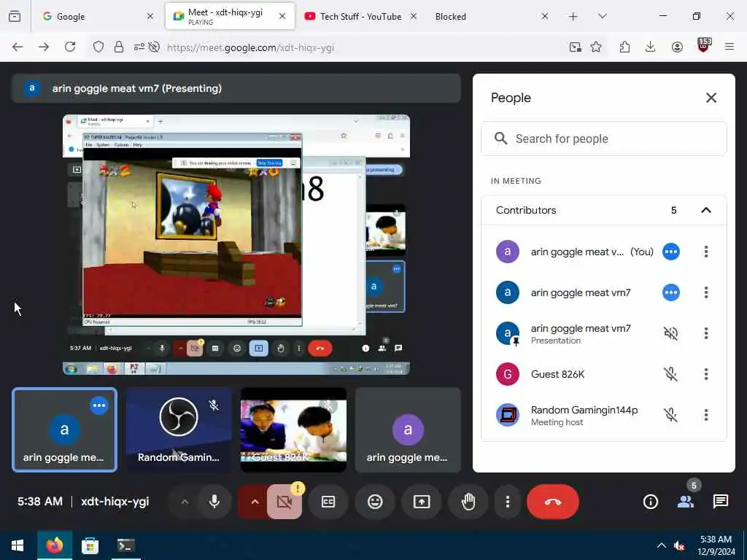Click the muted mic icon for Random Gamingin144p
Screen dimensions: 747x560
pos(671,415)
